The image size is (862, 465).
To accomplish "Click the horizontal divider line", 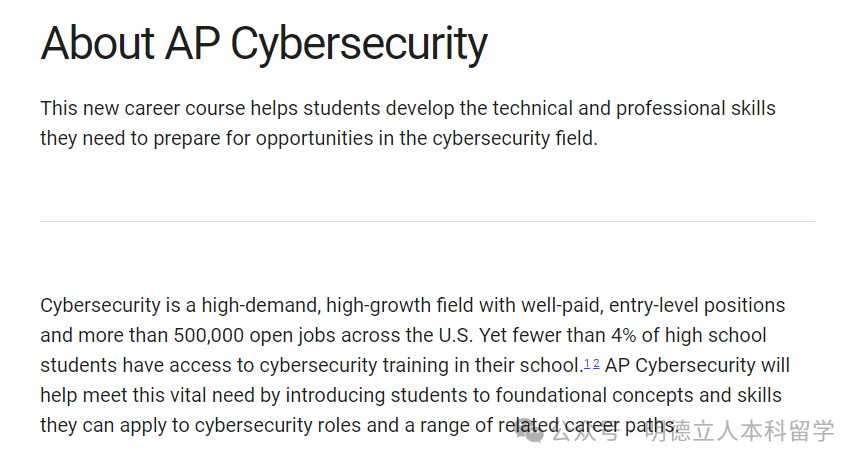I will 427,221.
